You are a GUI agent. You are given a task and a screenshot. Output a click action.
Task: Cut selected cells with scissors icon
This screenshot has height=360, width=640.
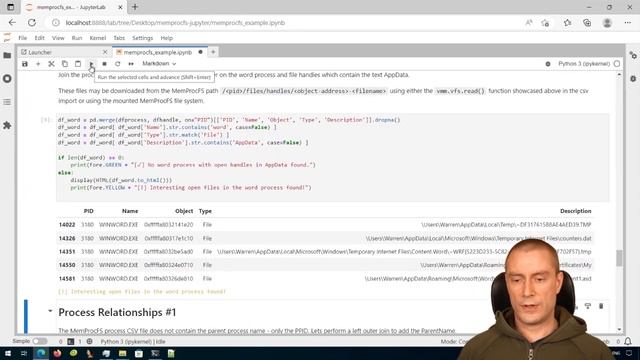[x=51, y=64]
